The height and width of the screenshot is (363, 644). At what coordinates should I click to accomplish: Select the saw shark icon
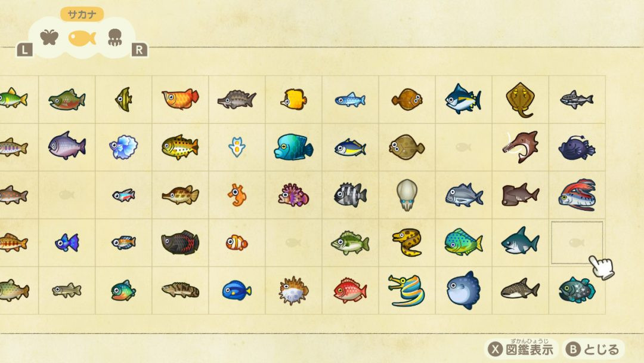pos(521,147)
